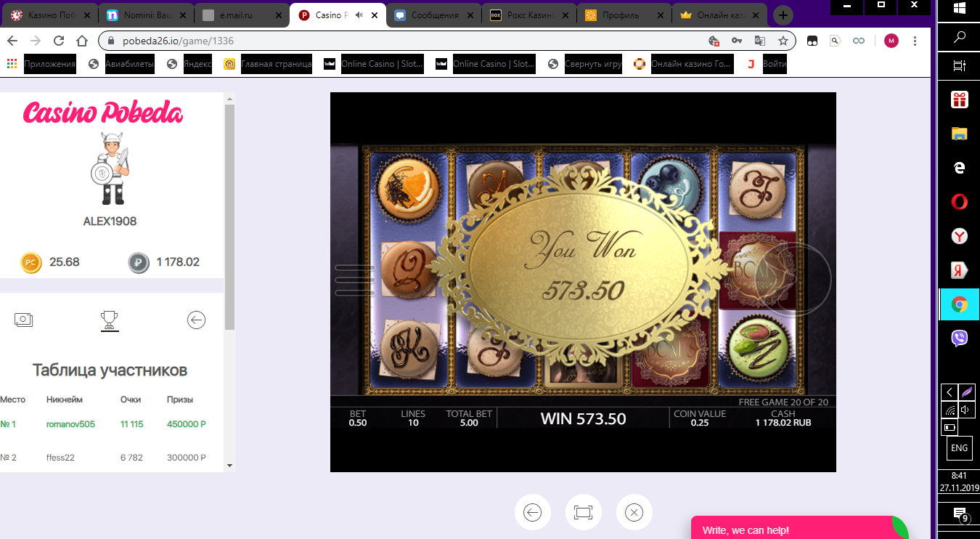Open Chrome profile avatar M

891,41
